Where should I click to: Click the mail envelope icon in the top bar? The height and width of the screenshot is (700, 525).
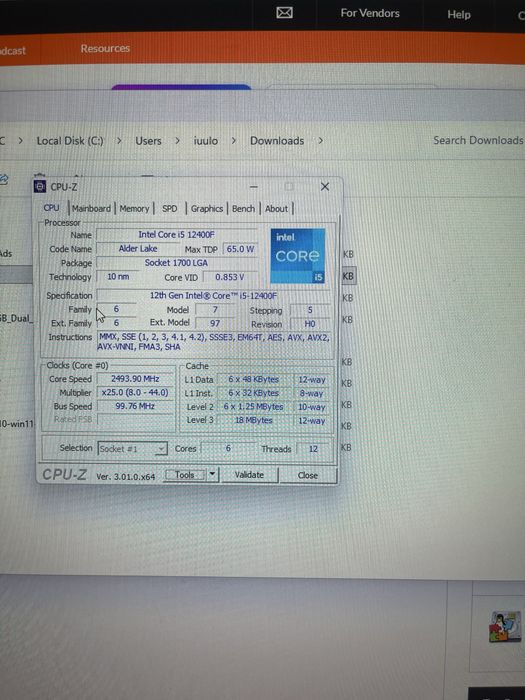coord(284,13)
